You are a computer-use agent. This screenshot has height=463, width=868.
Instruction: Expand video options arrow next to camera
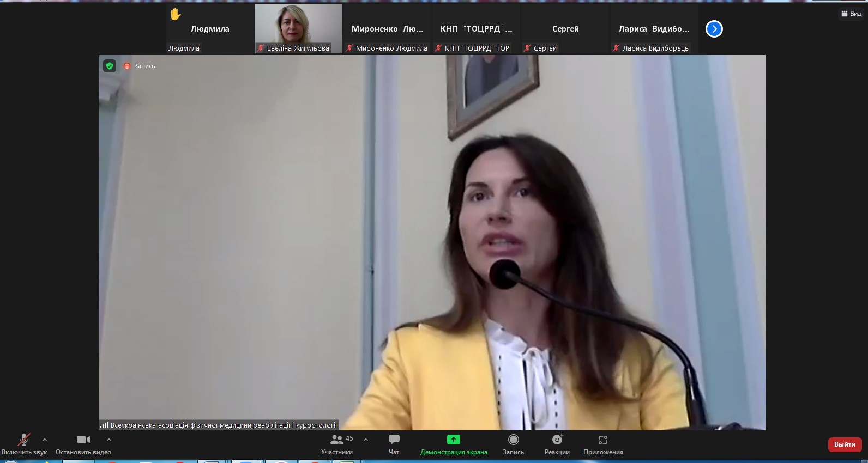pyautogui.click(x=109, y=440)
